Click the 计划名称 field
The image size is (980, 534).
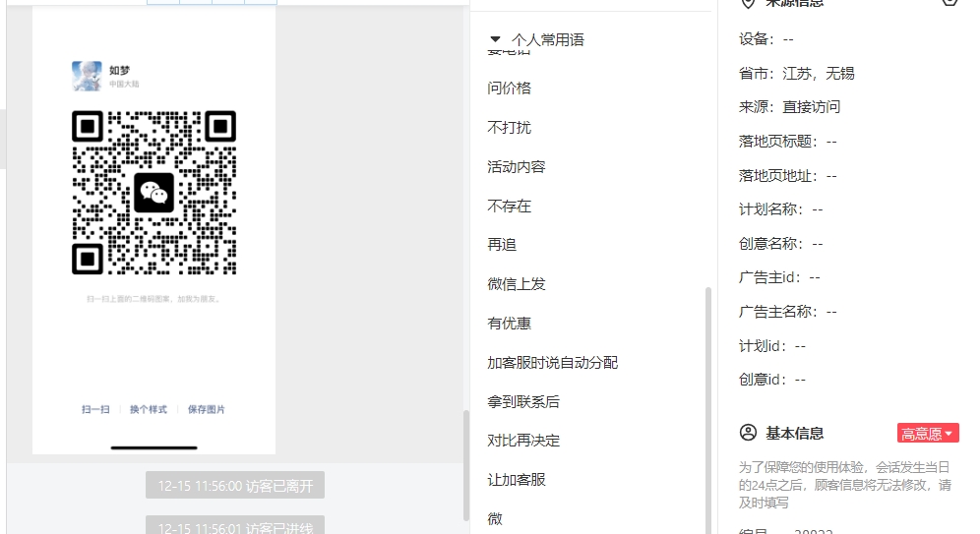780,209
